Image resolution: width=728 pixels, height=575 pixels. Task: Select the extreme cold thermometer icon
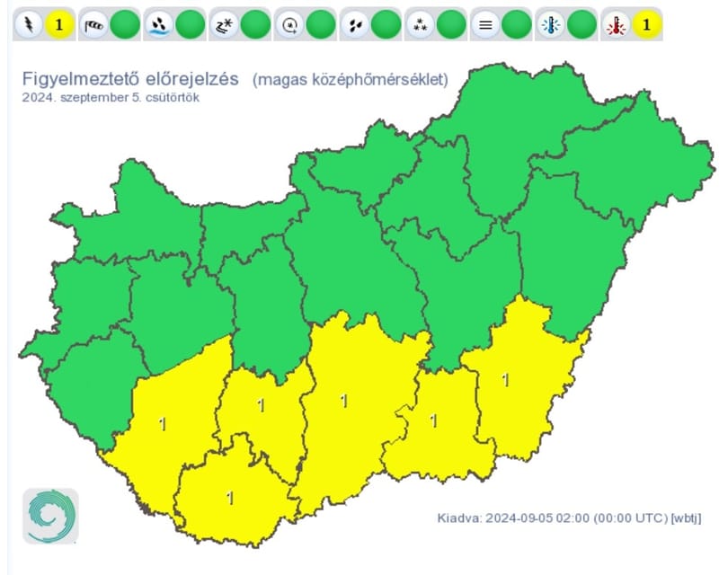tap(551, 24)
